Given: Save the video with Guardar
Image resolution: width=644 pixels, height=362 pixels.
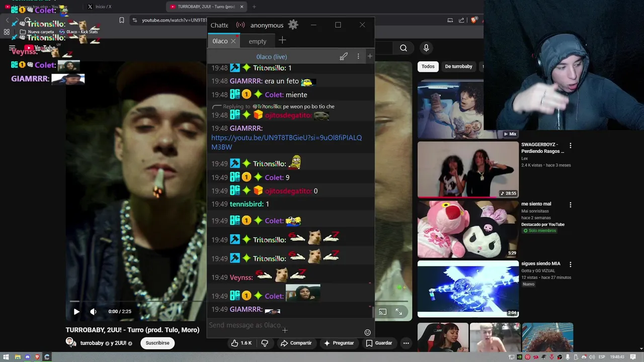Looking at the screenshot, I should pos(379,343).
